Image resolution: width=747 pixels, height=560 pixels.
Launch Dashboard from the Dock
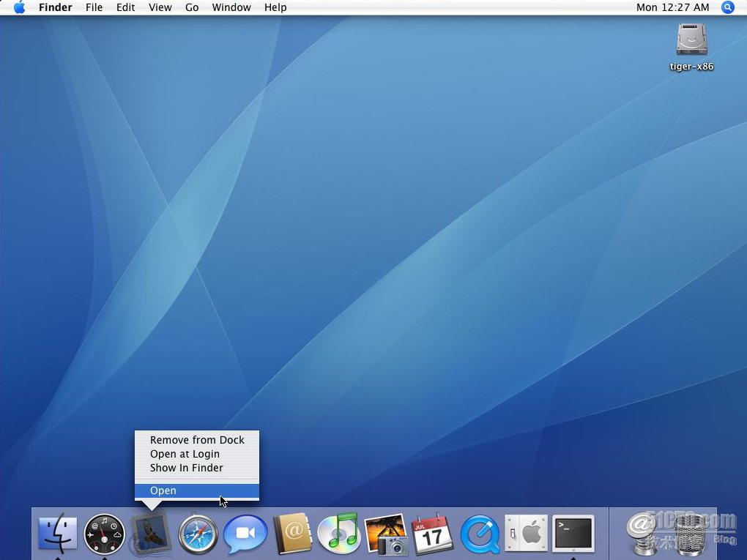[104, 534]
